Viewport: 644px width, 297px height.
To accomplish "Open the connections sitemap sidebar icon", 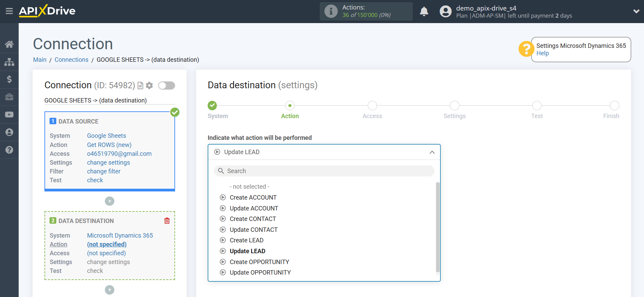I will click(x=9, y=62).
